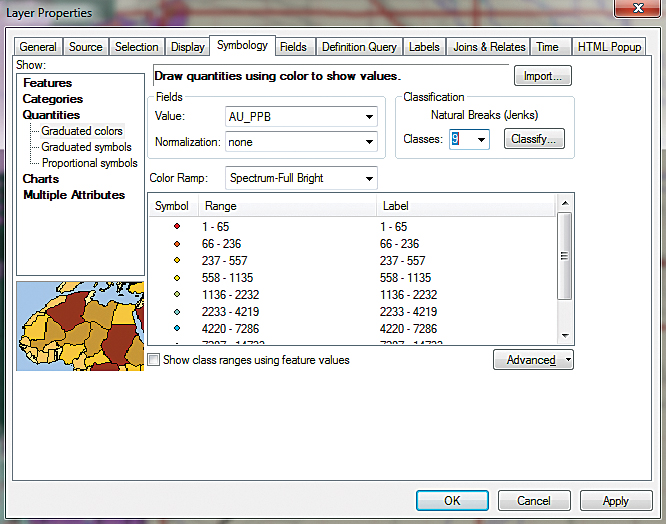The height and width of the screenshot is (524, 666).
Task: Click the Range column header
Action: click(288, 206)
